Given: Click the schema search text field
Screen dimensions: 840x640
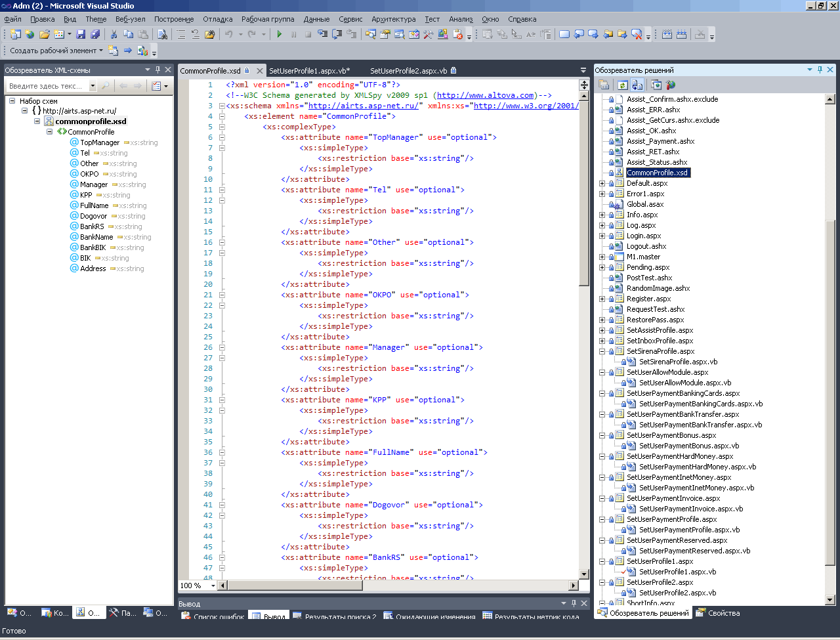Looking at the screenshot, I should click(46, 86).
